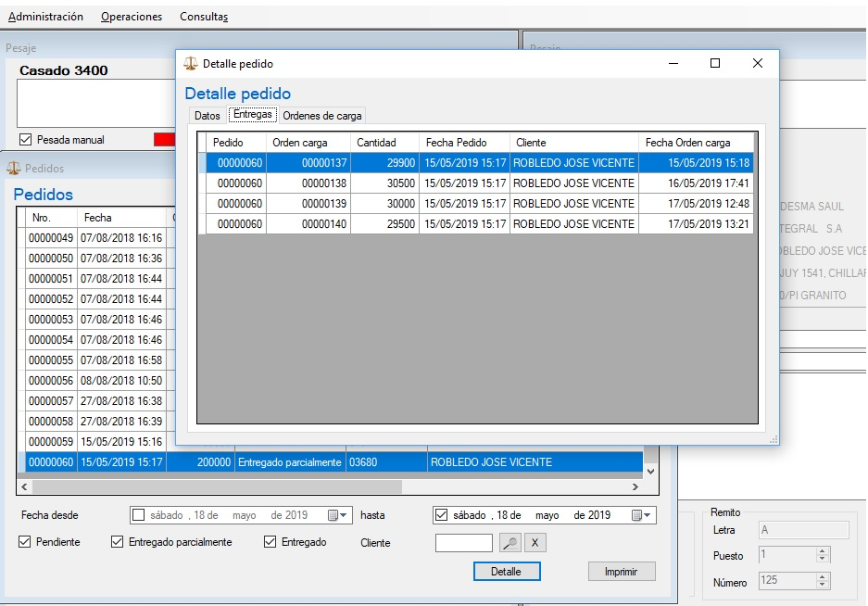Minimize the Detalle pedido window
This screenshot has width=868, height=606.
tap(672, 63)
